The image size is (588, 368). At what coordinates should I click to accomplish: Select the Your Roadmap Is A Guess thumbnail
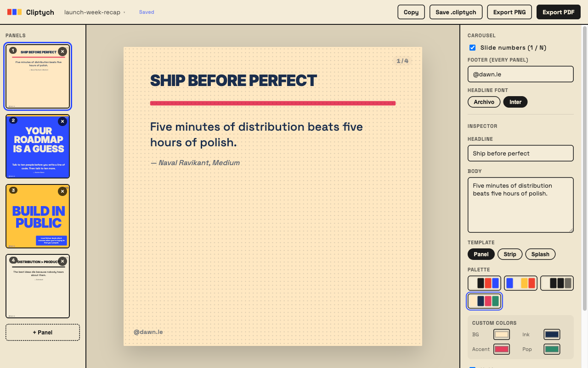tap(38, 146)
